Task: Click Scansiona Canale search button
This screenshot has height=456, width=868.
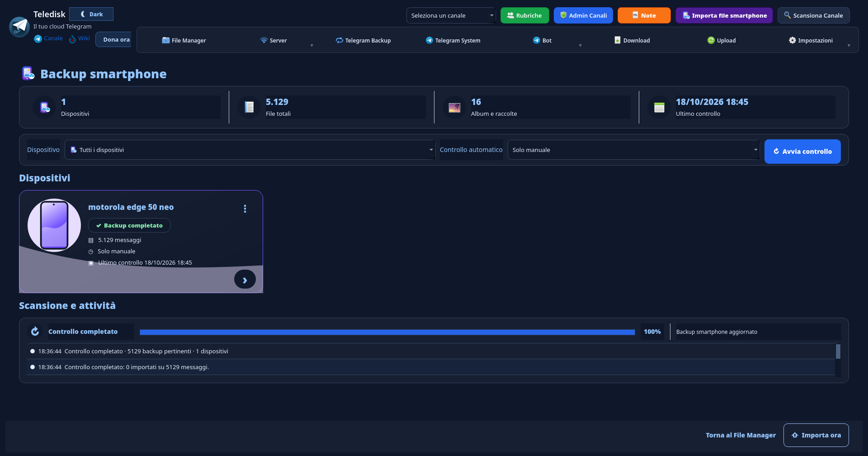Action: [813, 15]
